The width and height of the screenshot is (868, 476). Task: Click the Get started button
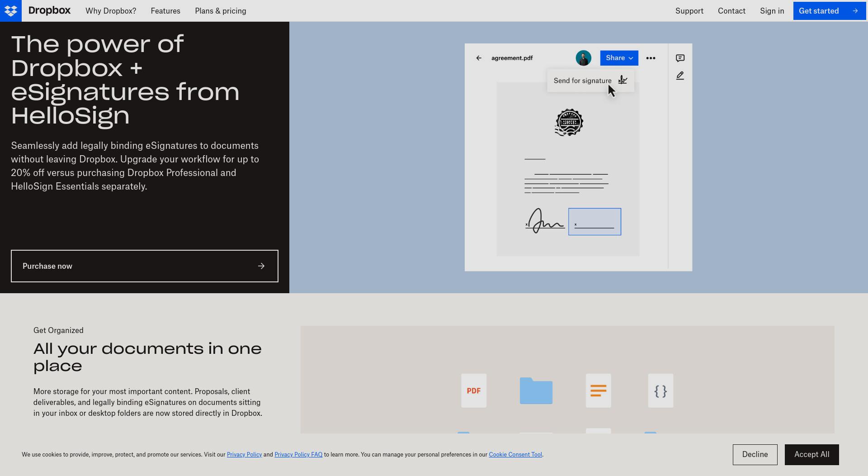[829, 11]
